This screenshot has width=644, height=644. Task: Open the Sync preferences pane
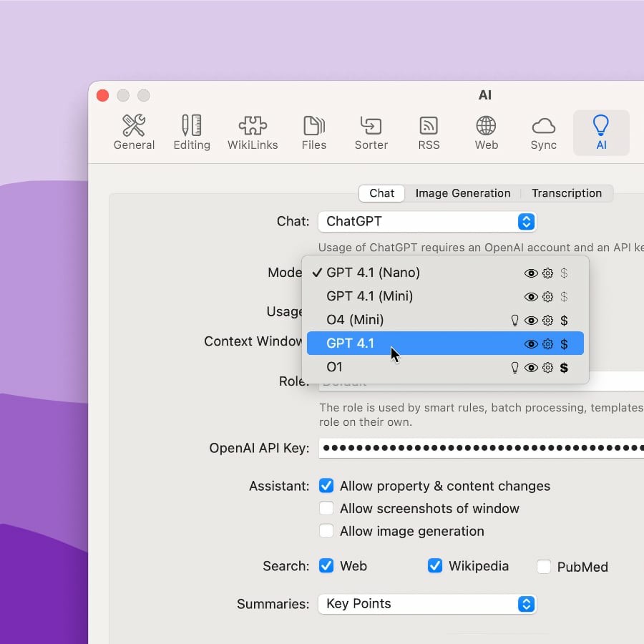tap(543, 132)
